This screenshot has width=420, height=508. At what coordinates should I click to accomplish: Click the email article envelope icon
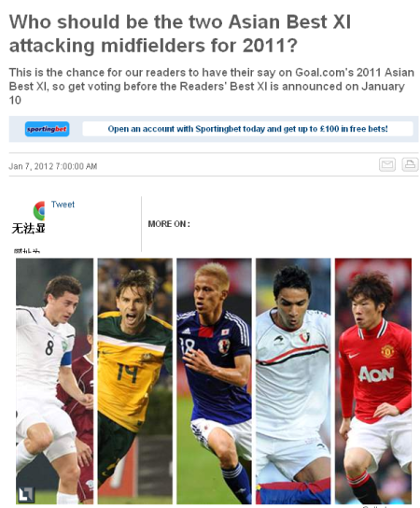click(387, 164)
